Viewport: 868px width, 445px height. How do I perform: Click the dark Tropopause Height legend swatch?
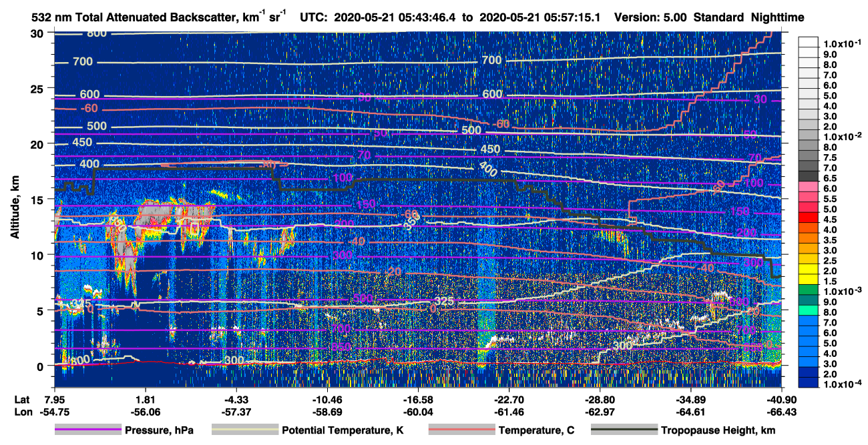[624, 430]
